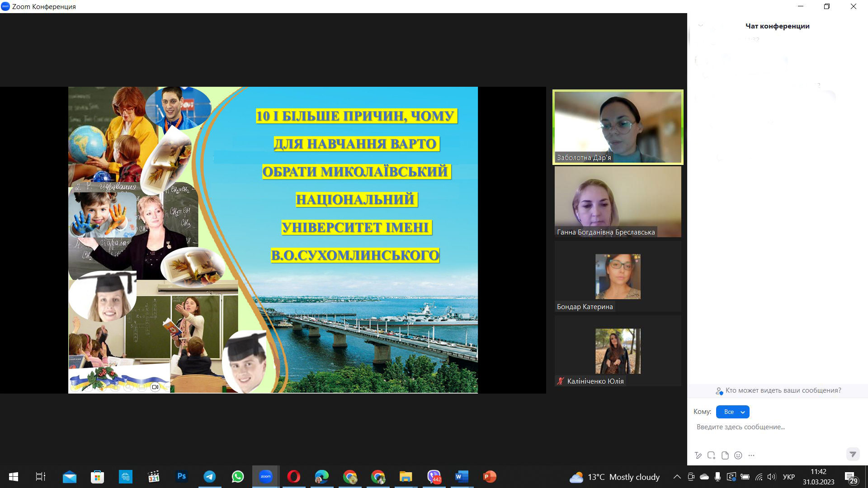Image resolution: width=868 pixels, height=488 pixels.
Task: Type in the 'Введите здесь сообщение' field
Action: tap(769, 427)
